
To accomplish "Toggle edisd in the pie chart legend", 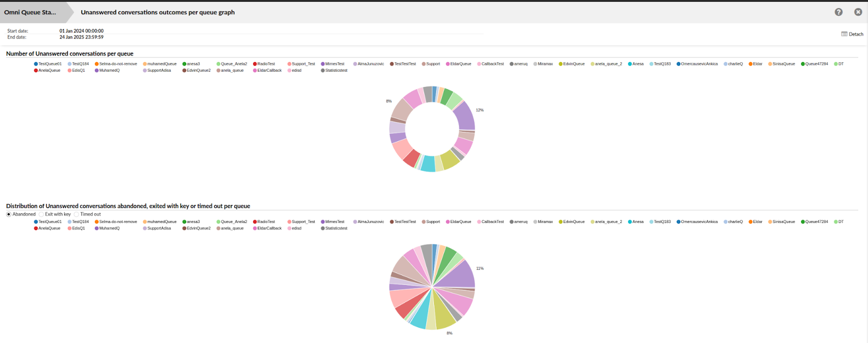I will [x=294, y=228].
